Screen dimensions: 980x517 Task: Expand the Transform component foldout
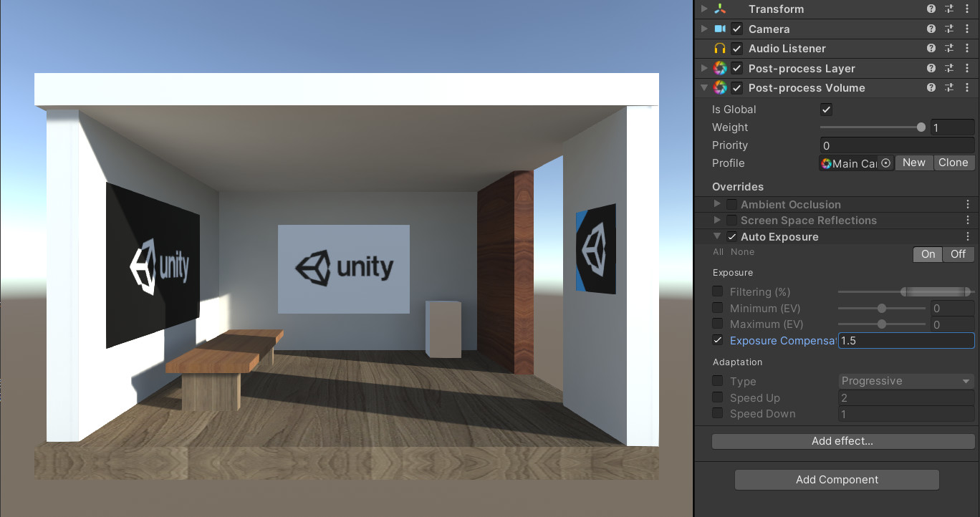[x=704, y=9]
